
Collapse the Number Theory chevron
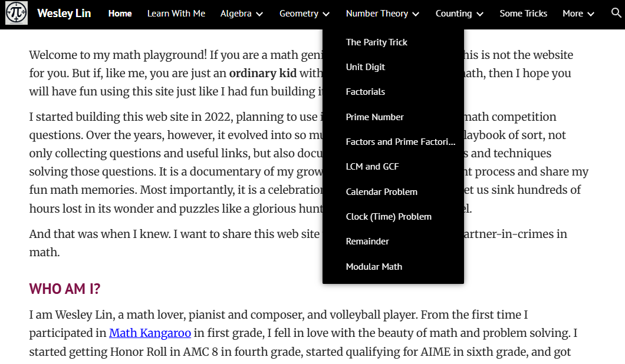point(416,14)
